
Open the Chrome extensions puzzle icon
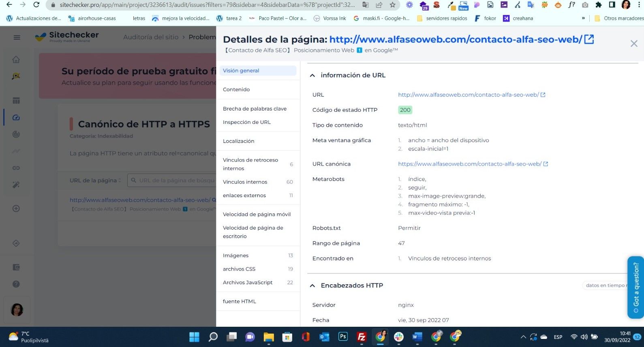pyautogui.click(x=598, y=5)
